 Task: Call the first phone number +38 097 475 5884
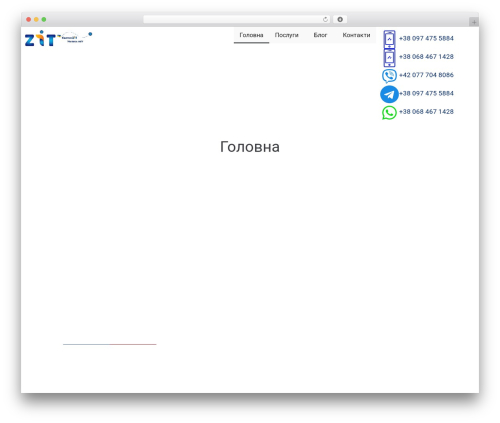(x=426, y=38)
